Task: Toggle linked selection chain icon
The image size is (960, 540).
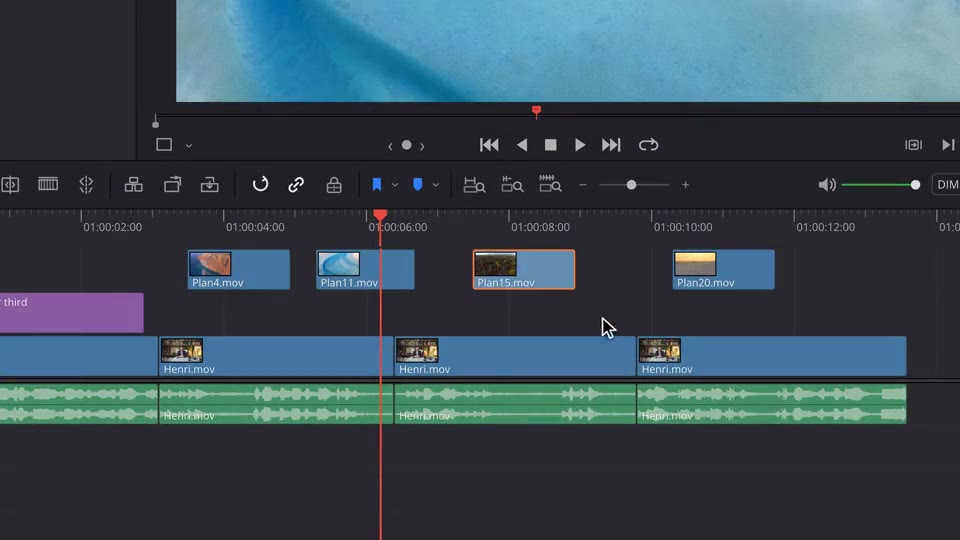Action: point(296,184)
